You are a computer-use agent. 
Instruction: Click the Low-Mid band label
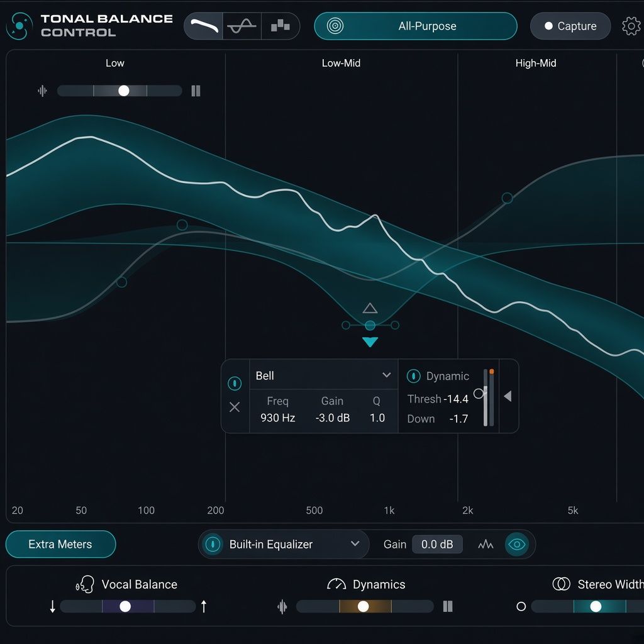pos(341,63)
